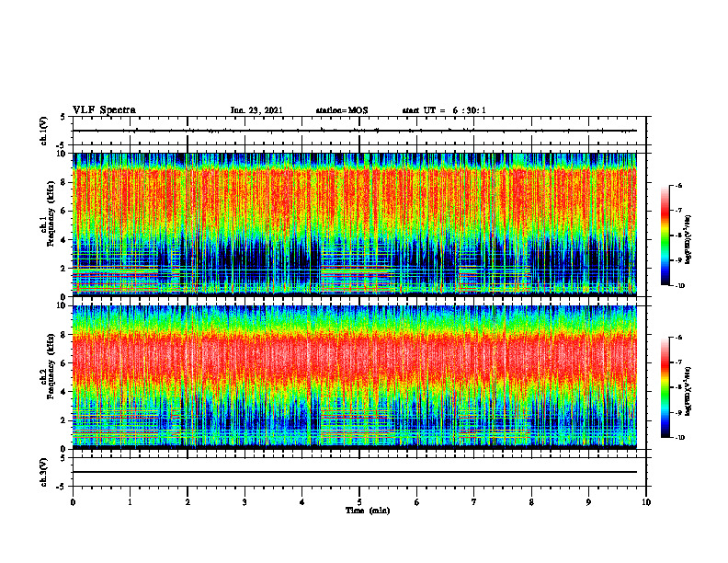
Task: Click the ch.3 voltage waveform trace panel
Action: pos(359,472)
